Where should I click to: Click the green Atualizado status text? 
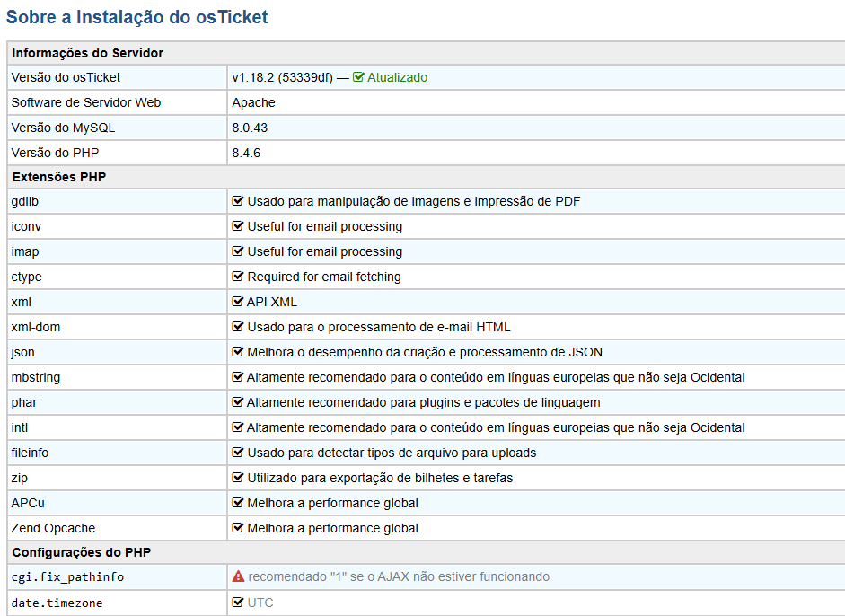tap(397, 77)
